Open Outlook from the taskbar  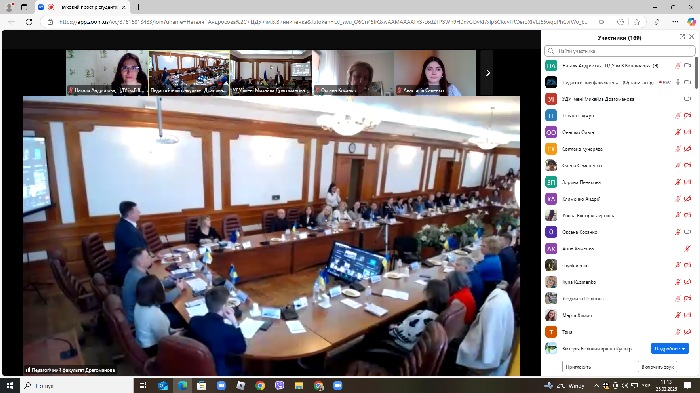162,385
